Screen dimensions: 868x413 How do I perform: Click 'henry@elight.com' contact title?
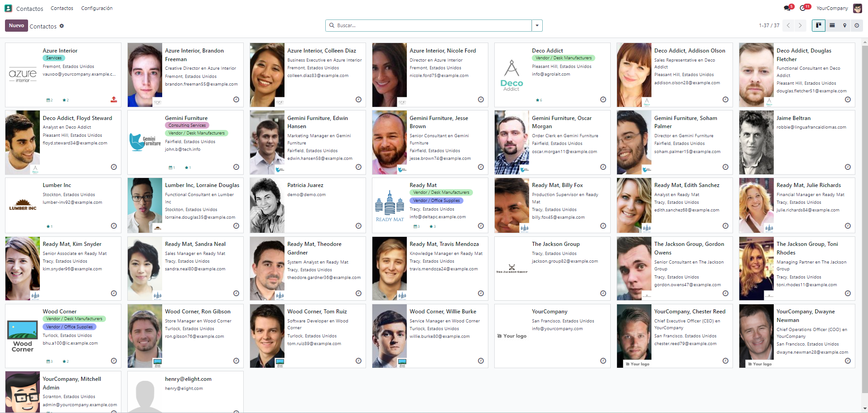188,379
